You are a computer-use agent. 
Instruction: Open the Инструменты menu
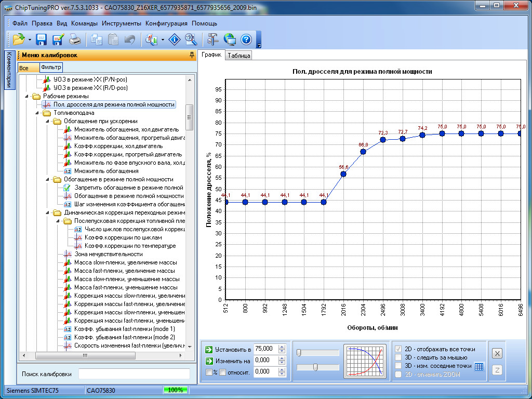click(121, 23)
